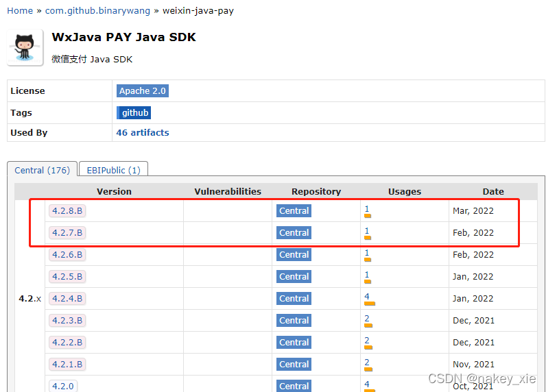The height and width of the screenshot is (392, 546).
Task: Click Central badge in 4.2.6.B row
Action: (294, 255)
